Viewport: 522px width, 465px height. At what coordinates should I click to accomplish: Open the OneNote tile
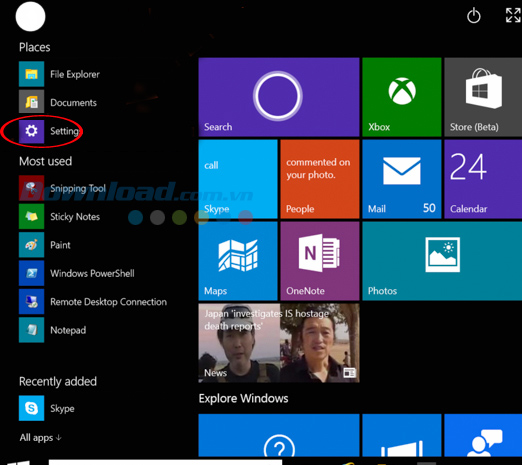(320, 261)
